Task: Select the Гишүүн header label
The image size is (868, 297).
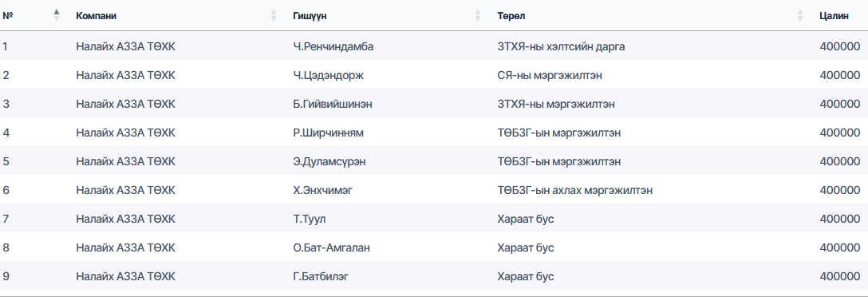Action: point(310,16)
